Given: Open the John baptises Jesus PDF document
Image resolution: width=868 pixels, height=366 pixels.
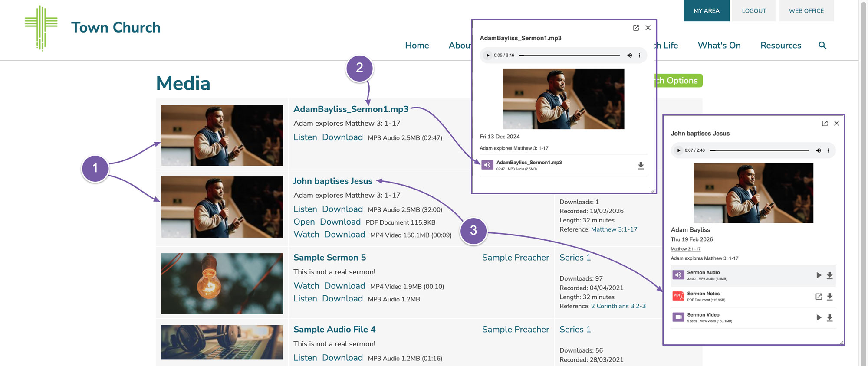Looking at the screenshot, I should [304, 222].
